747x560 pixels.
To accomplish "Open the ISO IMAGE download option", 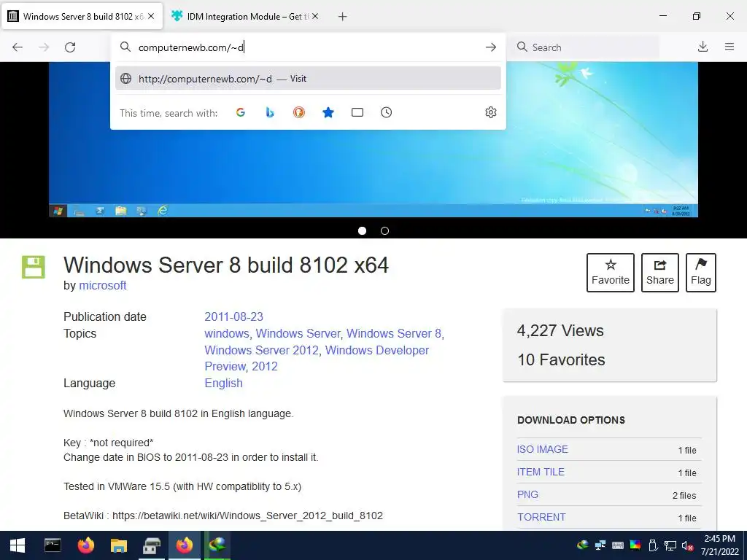I will click(543, 449).
